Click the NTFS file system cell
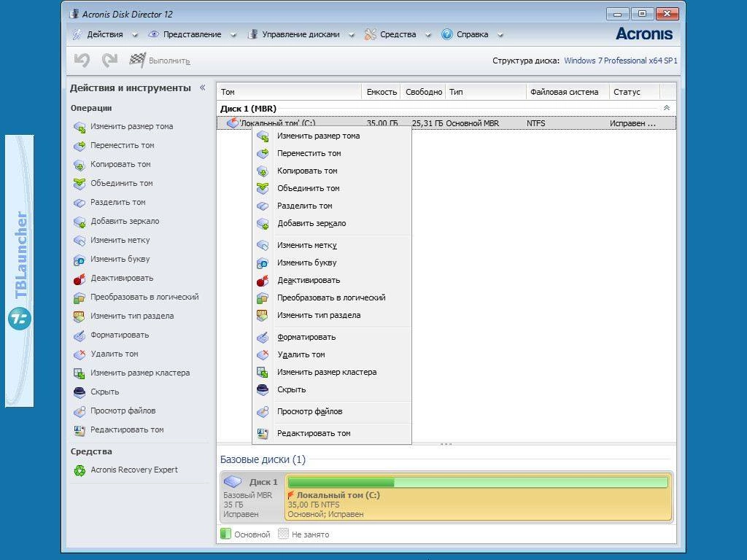747x560 pixels. pyautogui.click(x=536, y=123)
